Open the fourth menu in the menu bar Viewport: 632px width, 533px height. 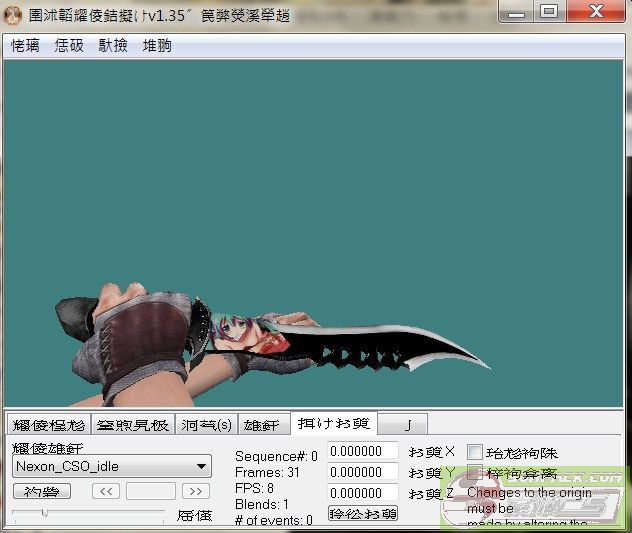pyautogui.click(x=157, y=46)
